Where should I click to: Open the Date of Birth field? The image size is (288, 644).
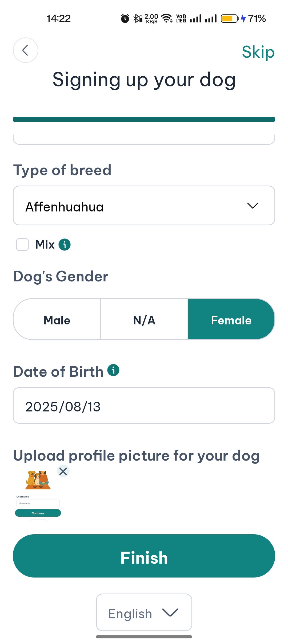(x=144, y=406)
